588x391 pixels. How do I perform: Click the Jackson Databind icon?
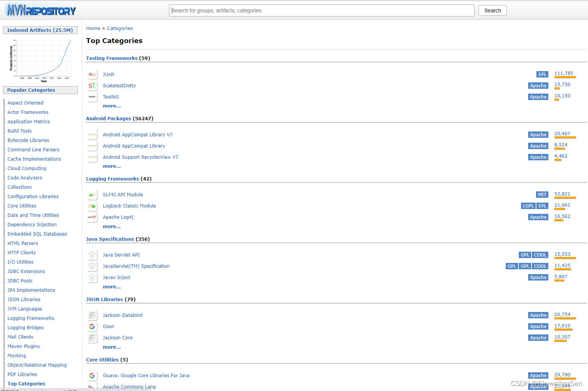(92, 315)
